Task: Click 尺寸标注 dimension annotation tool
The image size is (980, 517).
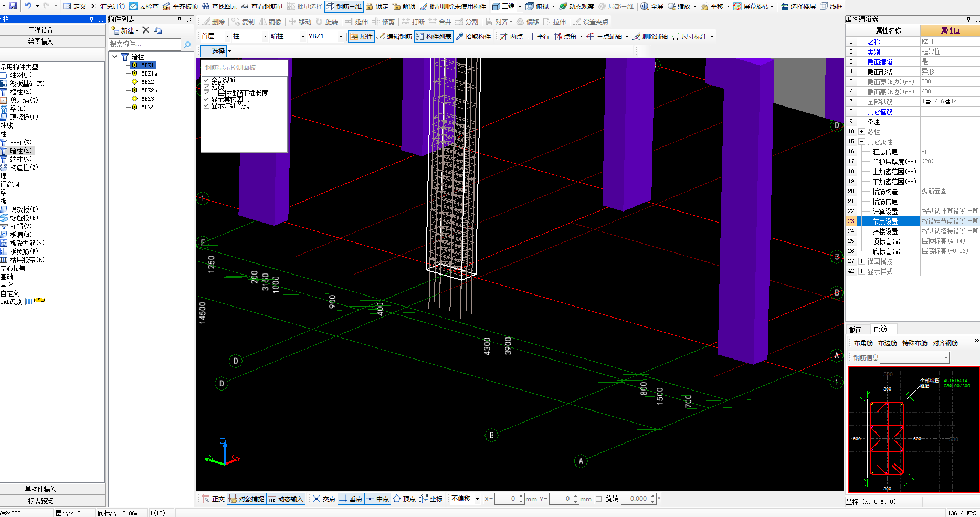Action: coord(690,36)
